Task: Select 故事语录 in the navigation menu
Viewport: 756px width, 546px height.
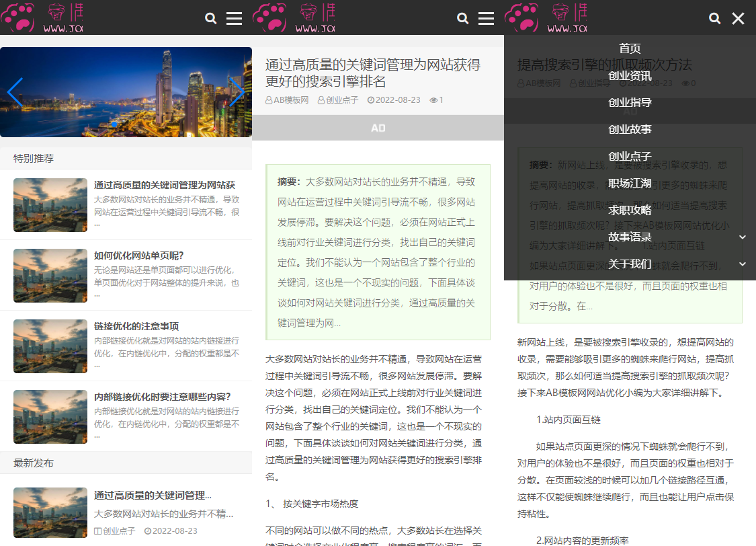Action: 630,237
